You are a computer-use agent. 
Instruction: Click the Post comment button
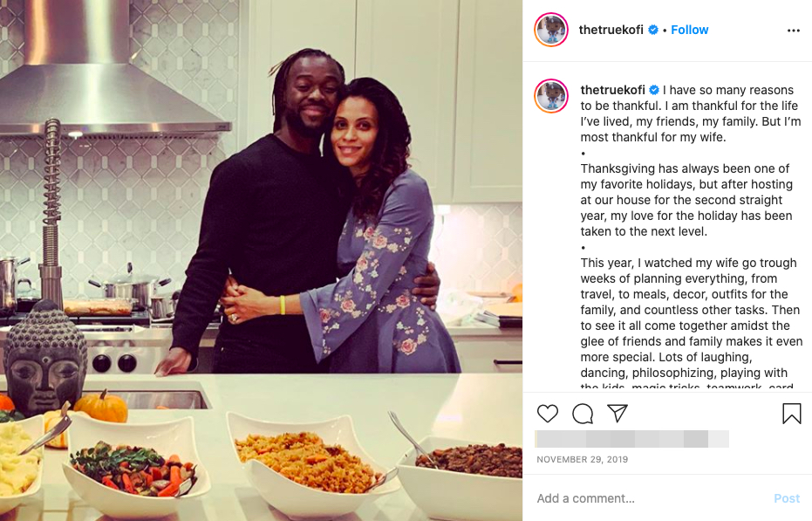coord(787,498)
